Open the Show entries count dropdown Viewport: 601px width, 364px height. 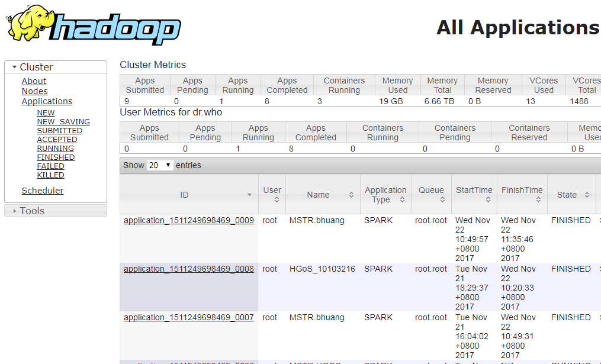(160, 166)
